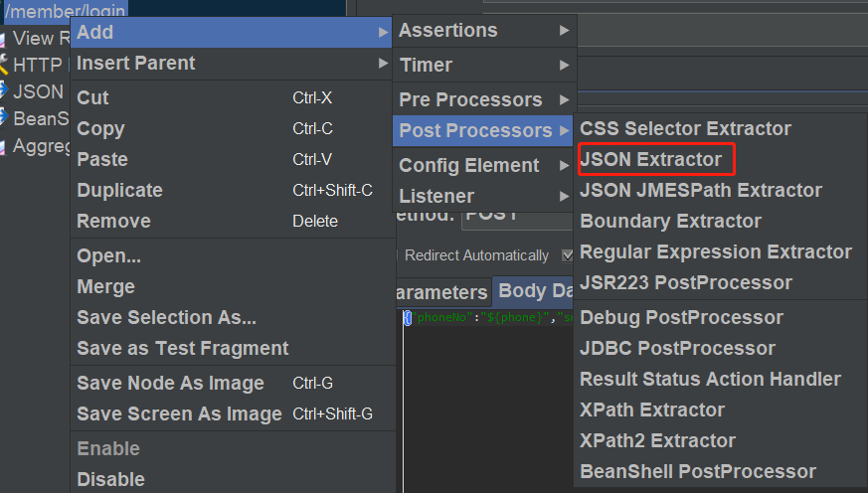Click the View Results tree item icon
The height and width of the screenshot is (493, 868).
pyautogui.click(x=4, y=39)
